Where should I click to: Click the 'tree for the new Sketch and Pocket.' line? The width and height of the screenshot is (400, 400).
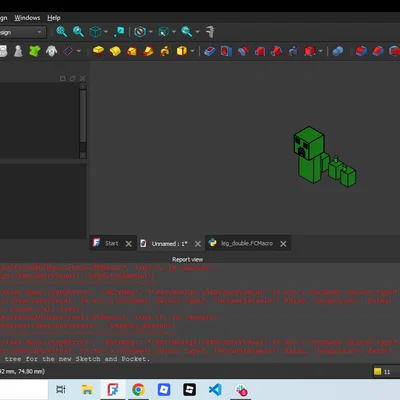tap(77, 359)
